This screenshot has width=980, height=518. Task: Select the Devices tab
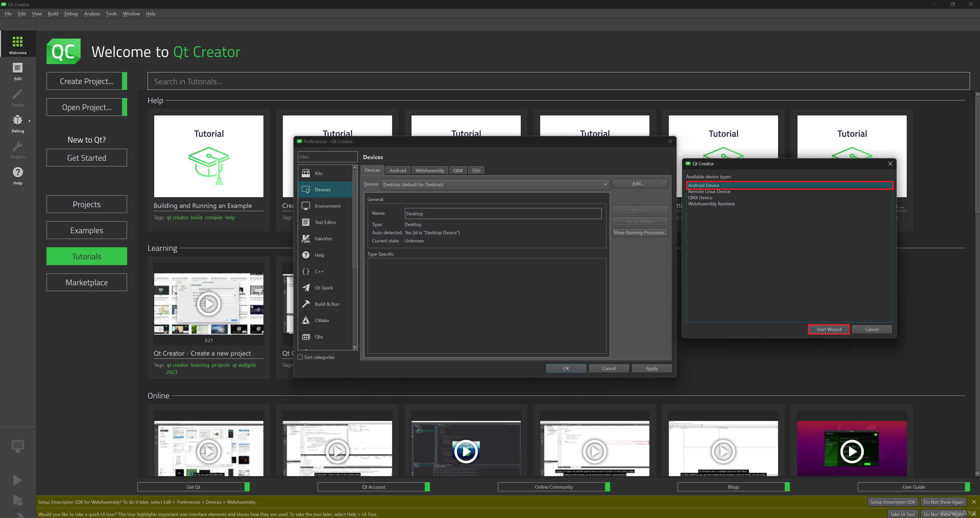coord(372,170)
